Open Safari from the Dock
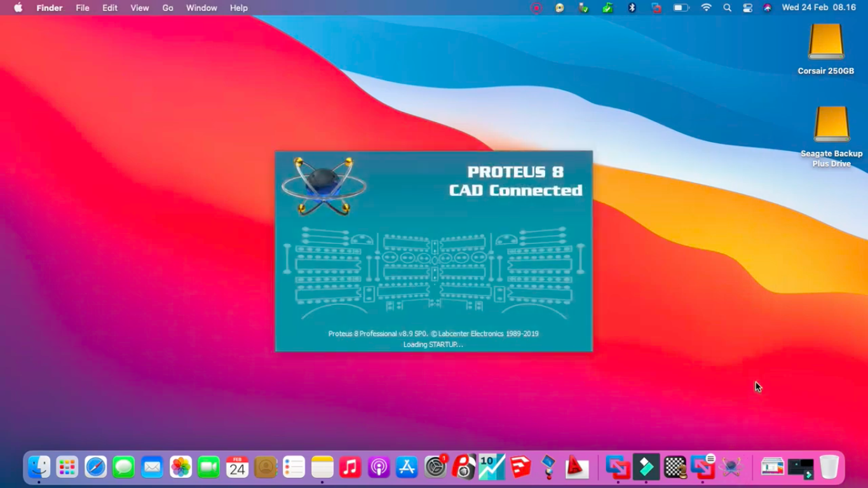 (x=95, y=467)
